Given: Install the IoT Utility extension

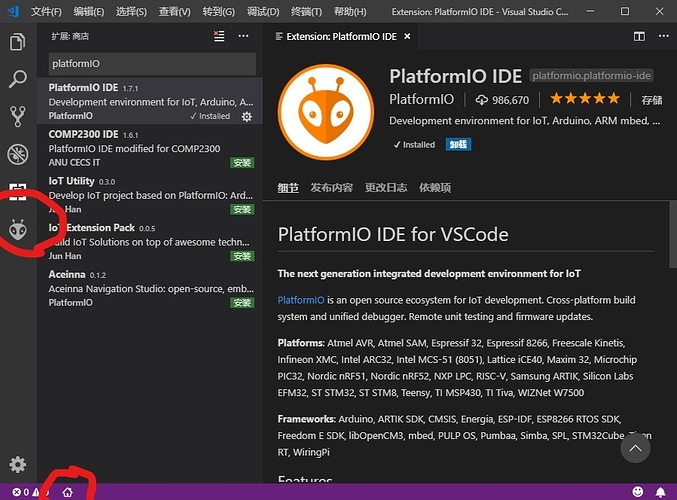Looking at the screenshot, I should (x=242, y=209).
